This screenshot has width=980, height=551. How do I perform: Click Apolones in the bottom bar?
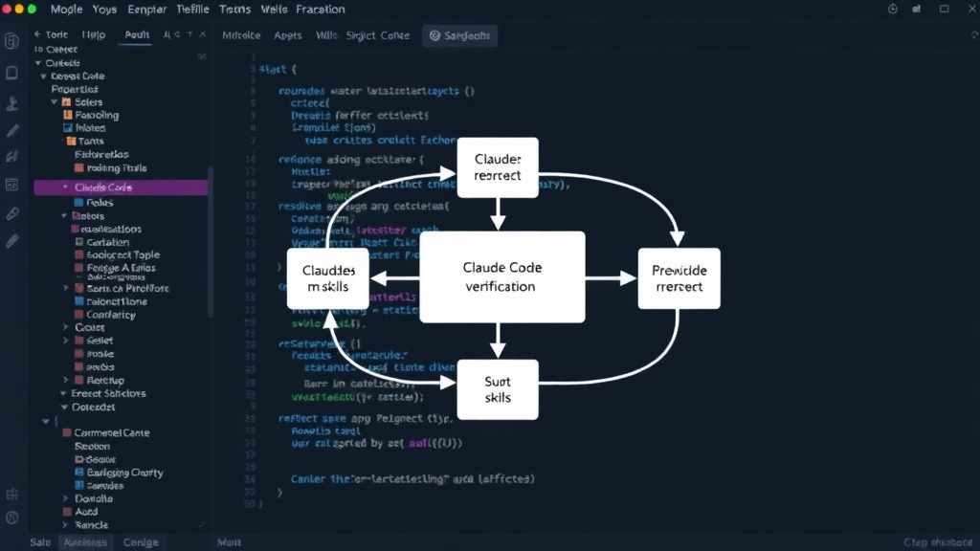(x=85, y=542)
